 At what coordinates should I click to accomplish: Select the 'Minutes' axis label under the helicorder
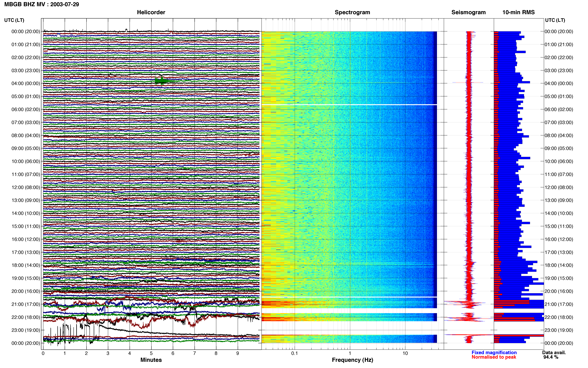(x=151, y=360)
